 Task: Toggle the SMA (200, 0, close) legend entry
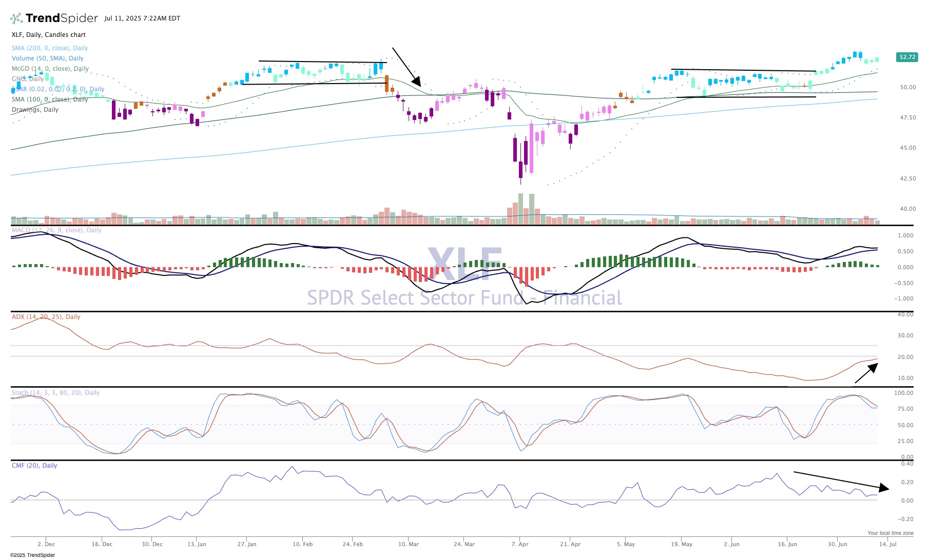pos(50,48)
